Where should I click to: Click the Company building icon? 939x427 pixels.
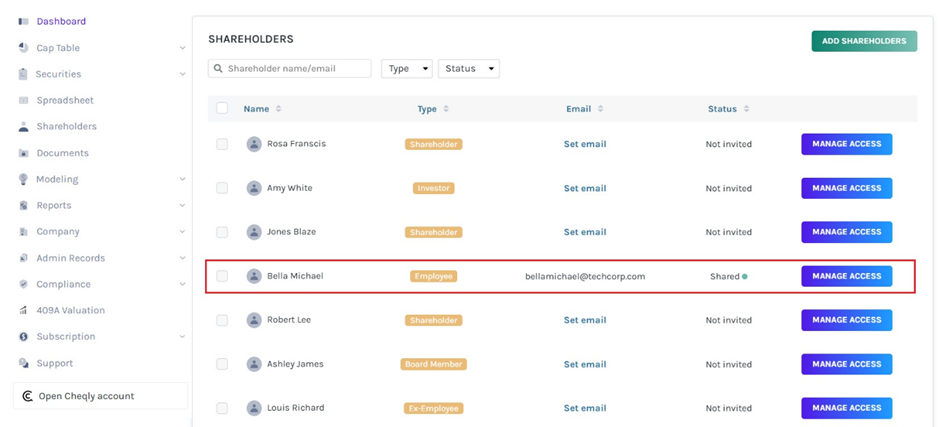pos(23,231)
